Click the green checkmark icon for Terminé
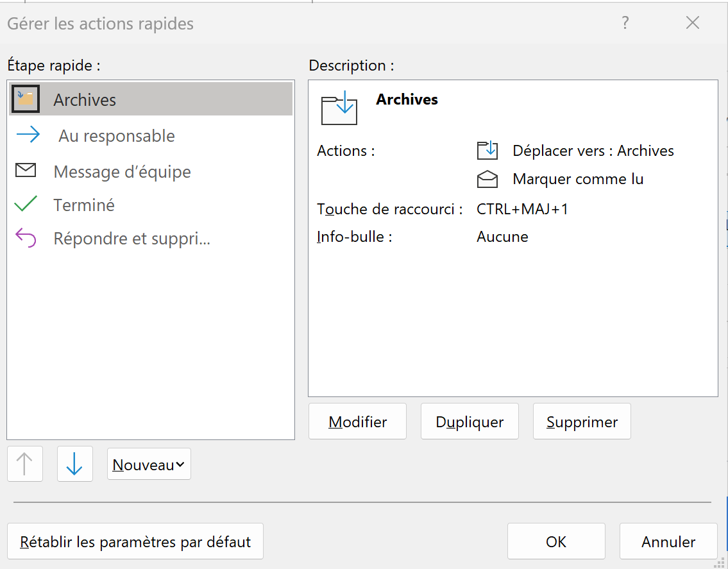The width and height of the screenshot is (728, 569). point(26,203)
